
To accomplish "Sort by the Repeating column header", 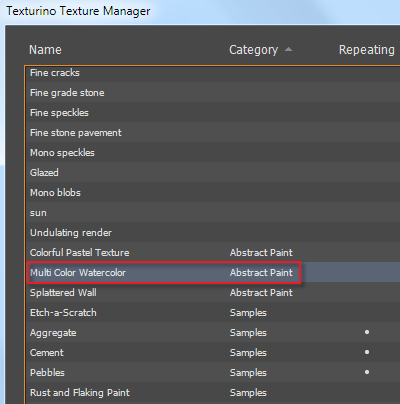I will [367, 50].
